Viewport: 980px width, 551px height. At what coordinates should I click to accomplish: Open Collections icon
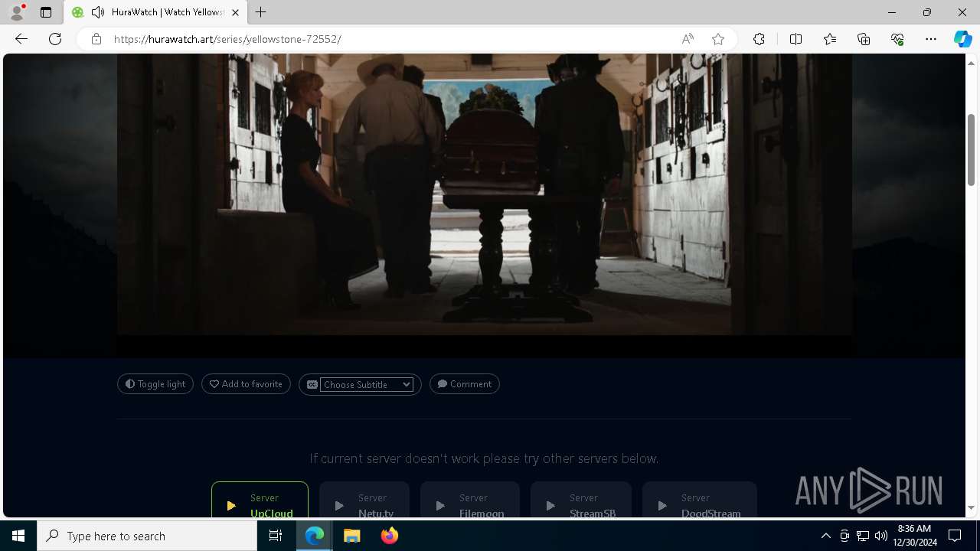click(864, 39)
